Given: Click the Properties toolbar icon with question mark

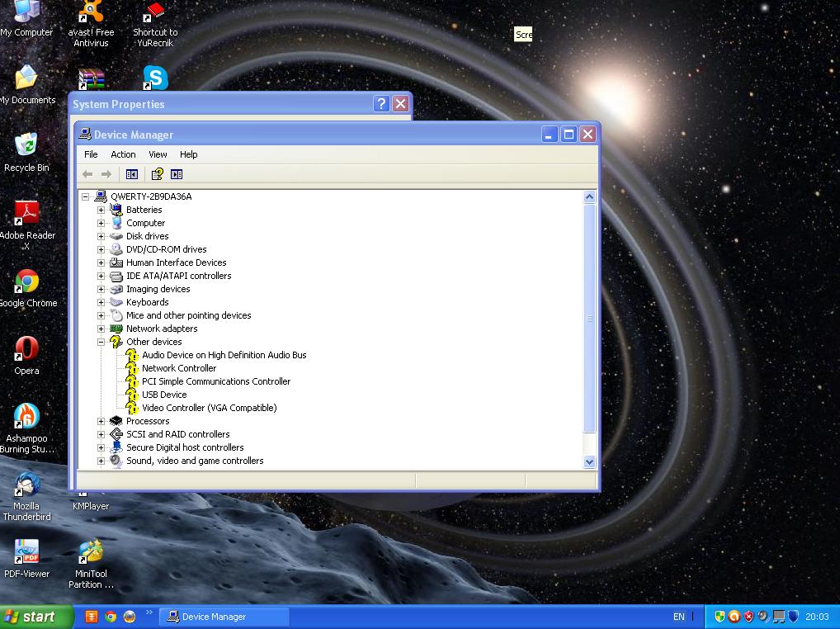Looking at the screenshot, I should pos(157,174).
